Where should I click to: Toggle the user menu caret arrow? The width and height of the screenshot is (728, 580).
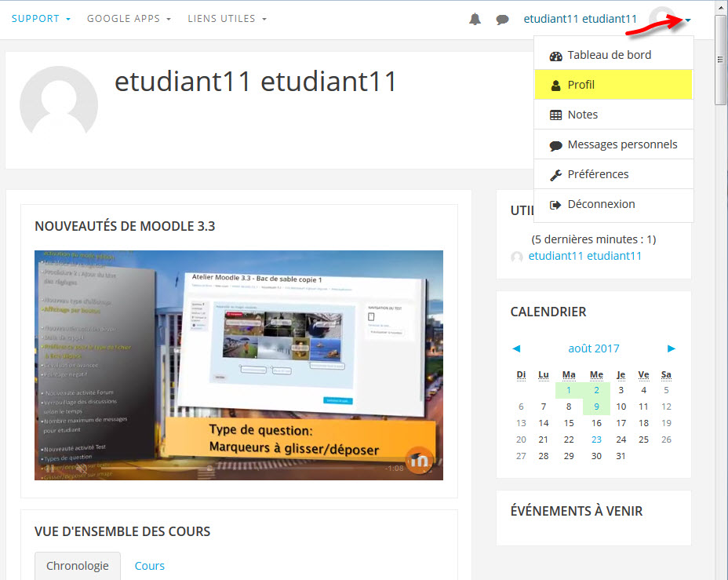click(x=687, y=20)
